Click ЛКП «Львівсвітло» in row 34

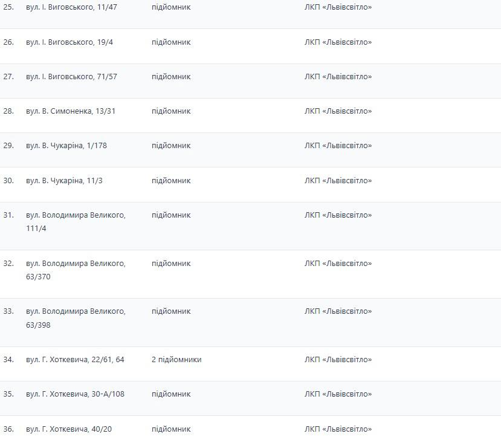pos(338,360)
